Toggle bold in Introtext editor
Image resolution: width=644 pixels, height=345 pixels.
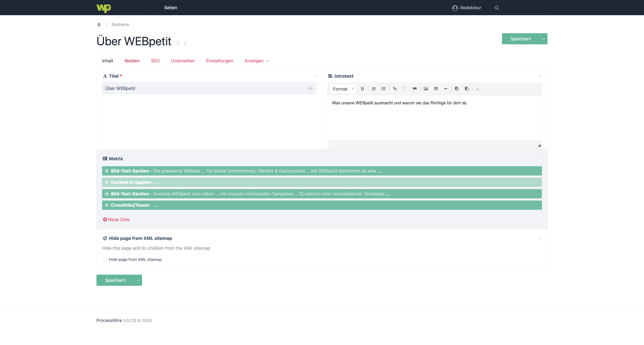pyautogui.click(x=362, y=89)
